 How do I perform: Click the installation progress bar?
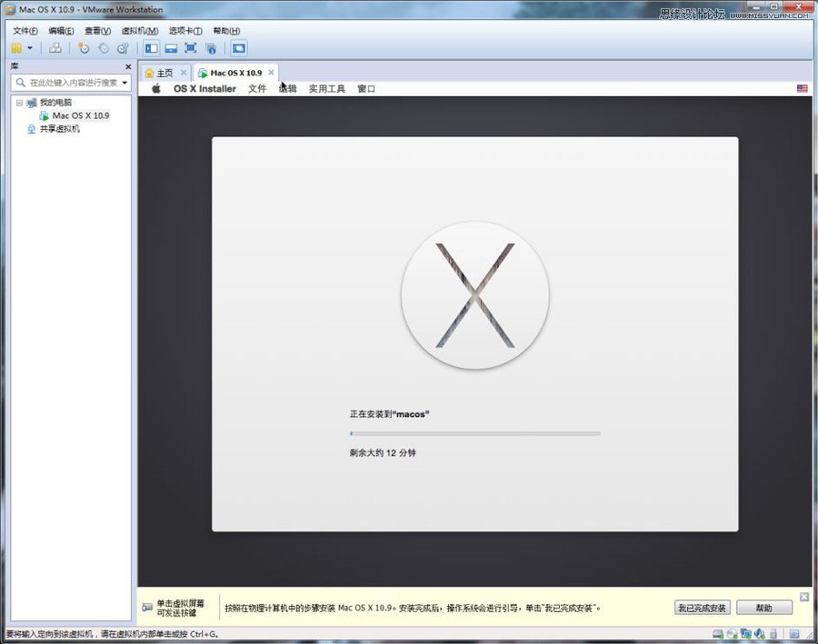pyautogui.click(x=474, y=433)
